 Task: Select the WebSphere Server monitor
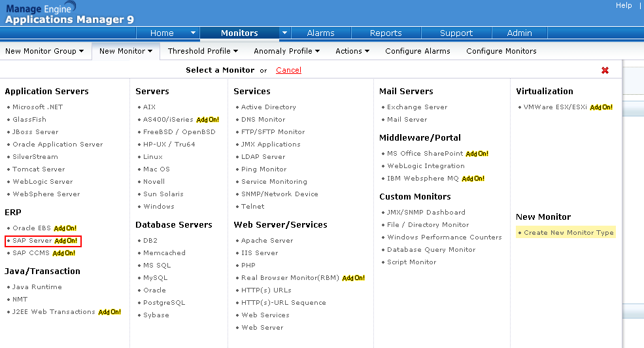[46, 194]
